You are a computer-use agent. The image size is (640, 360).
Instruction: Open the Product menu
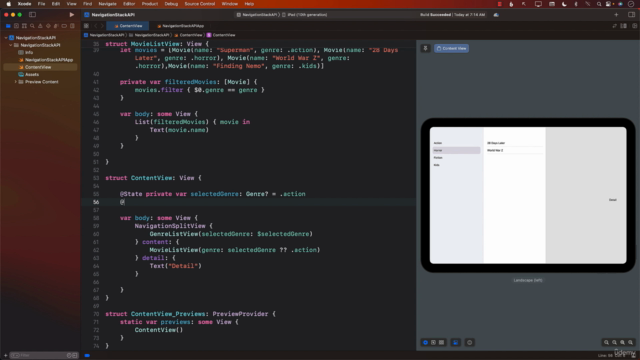pos(150,4)
